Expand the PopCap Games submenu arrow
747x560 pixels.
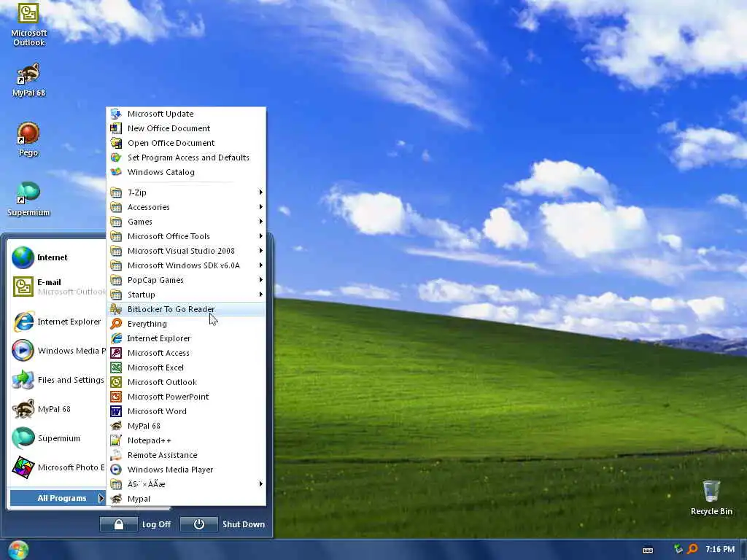260,280
